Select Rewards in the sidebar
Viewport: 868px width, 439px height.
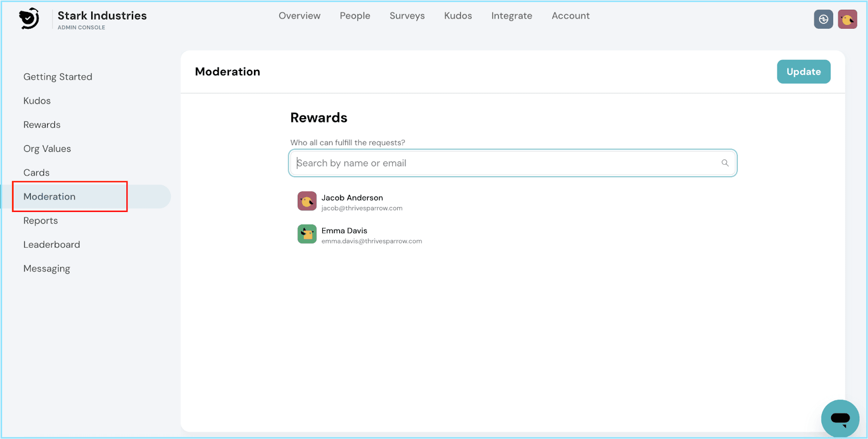(x=42, y=125)
